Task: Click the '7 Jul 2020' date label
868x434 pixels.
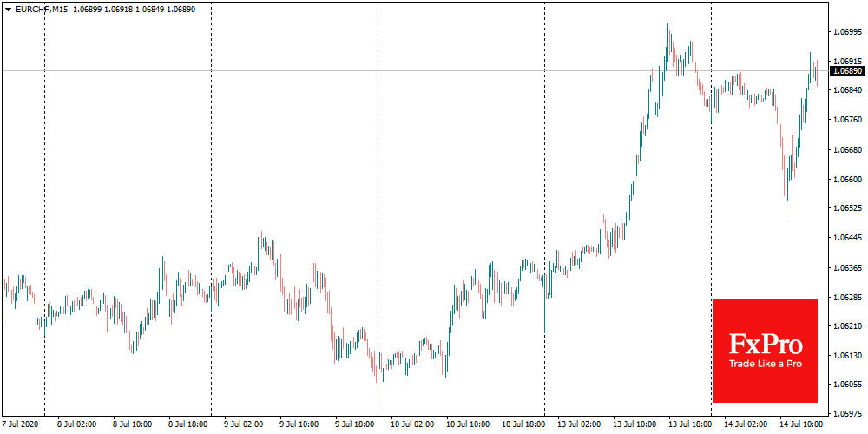Action: coord(21,425)
